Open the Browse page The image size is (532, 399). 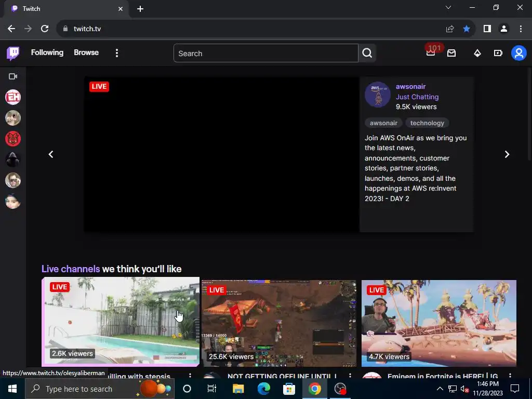click(86, 52)
